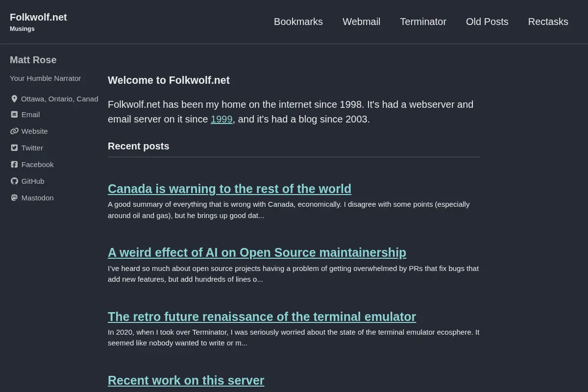
Task: Click the GitHub octocat icon
Action: (x=14, y=181)
